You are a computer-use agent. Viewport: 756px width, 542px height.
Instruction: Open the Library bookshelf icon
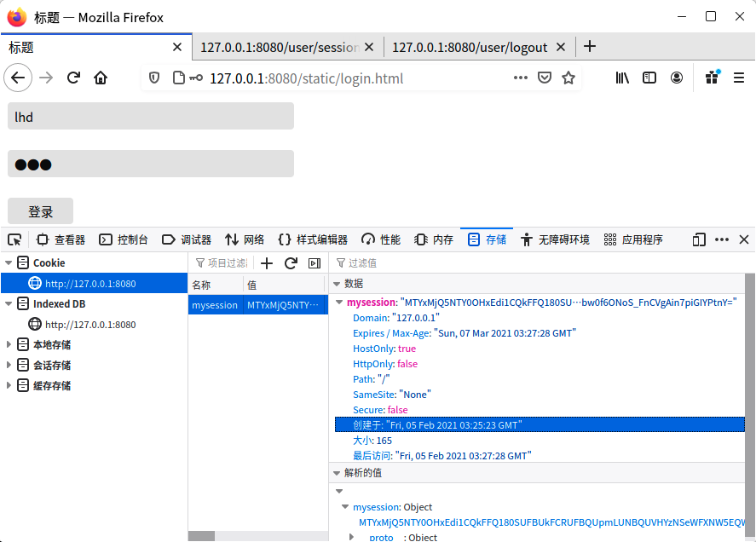coord(622,78)
